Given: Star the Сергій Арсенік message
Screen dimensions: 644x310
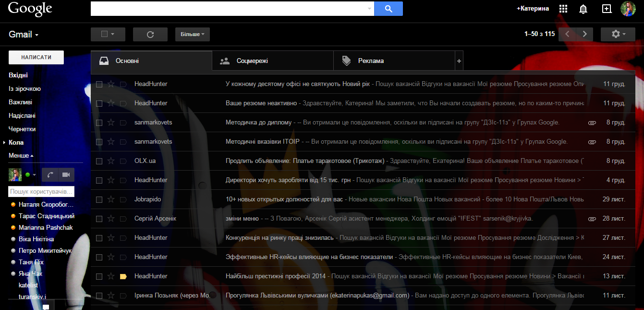Looking at the screenshot, I should coord(111,219).
